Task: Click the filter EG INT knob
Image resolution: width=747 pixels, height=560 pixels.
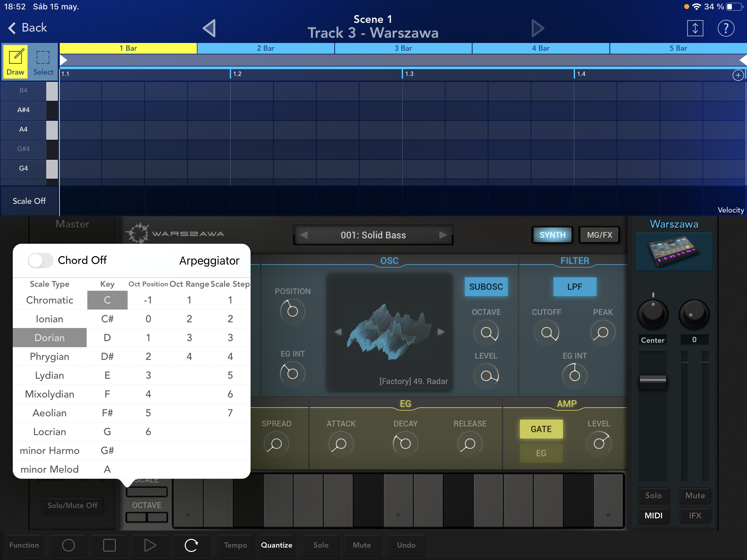Action: point(575,375)
